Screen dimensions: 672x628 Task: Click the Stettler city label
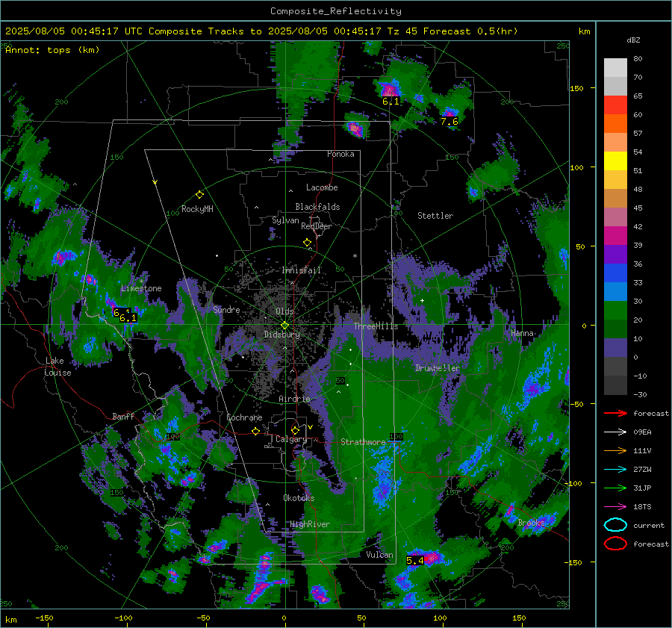[435, 216]
